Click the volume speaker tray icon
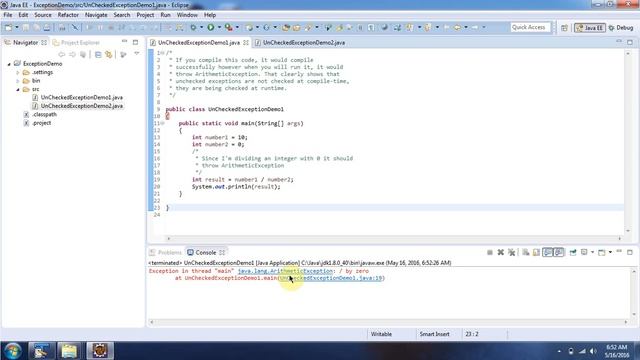 coord(593,351)
